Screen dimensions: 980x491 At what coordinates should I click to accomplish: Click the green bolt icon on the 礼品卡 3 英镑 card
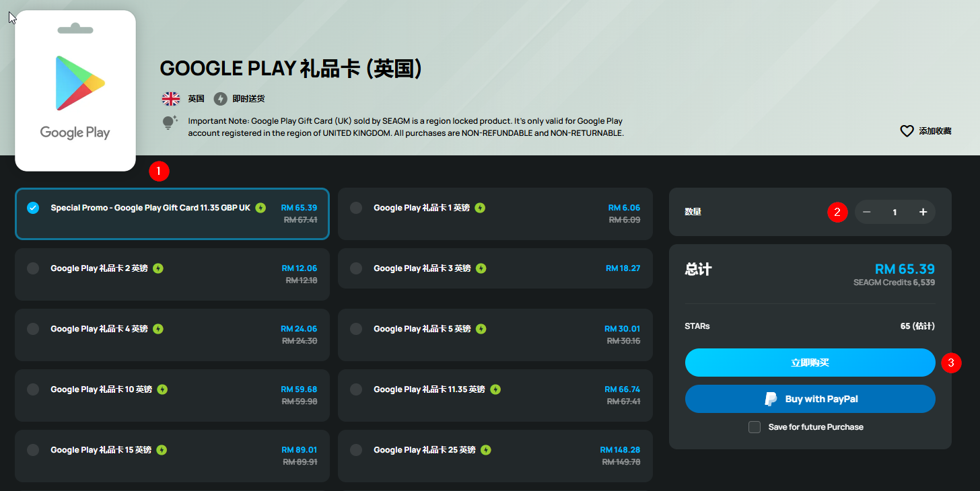[481, 268]
